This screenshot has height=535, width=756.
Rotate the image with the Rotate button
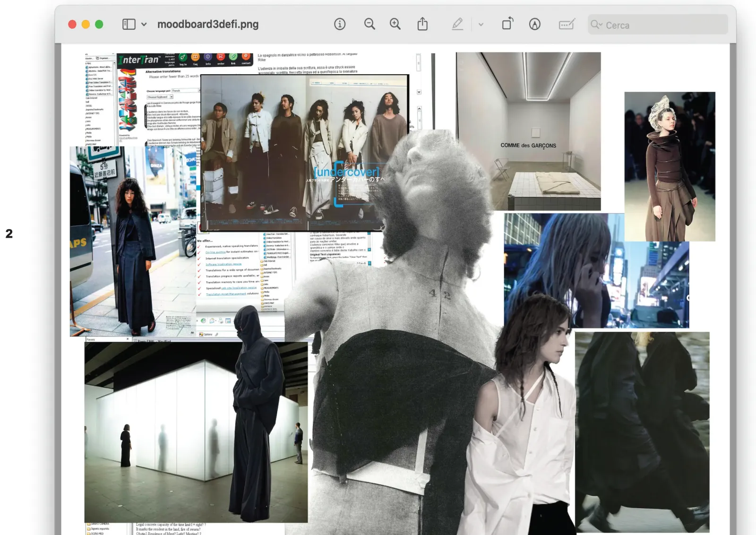pos(507,24)
